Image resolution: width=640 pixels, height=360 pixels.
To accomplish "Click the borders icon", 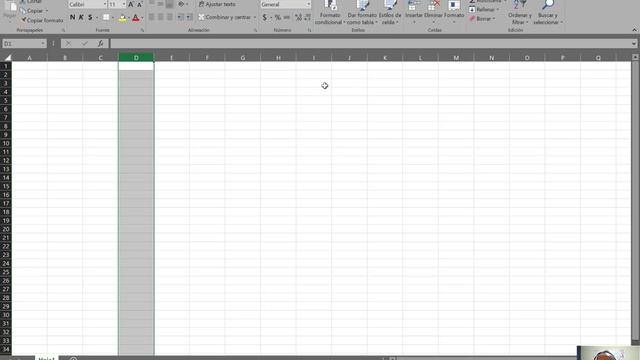I will pyautogui.click(x=106, y=17).
